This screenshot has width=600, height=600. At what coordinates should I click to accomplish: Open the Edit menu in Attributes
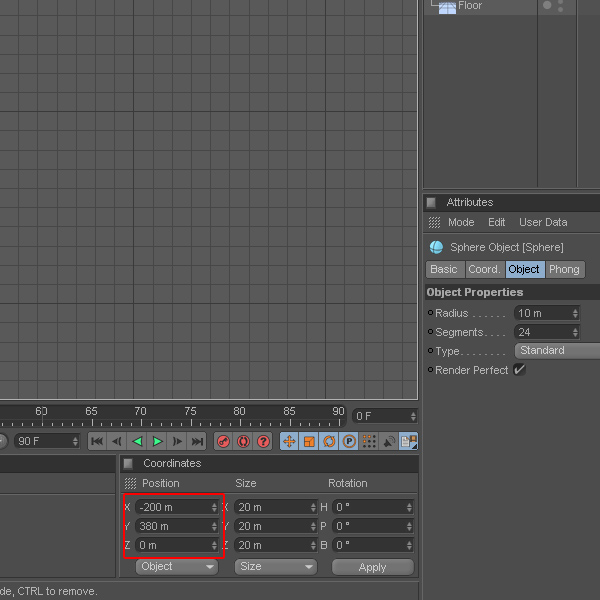pyautogui.click(x=496, y=222)
